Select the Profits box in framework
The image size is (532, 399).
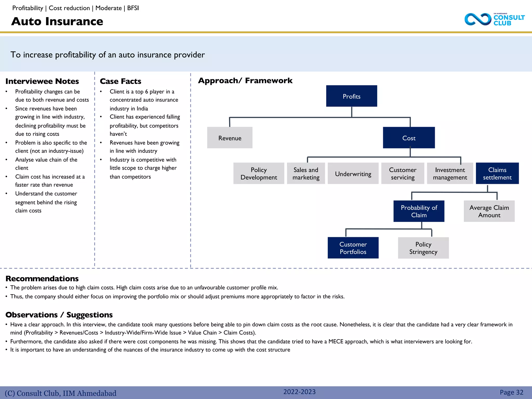(x=351, y=96)
